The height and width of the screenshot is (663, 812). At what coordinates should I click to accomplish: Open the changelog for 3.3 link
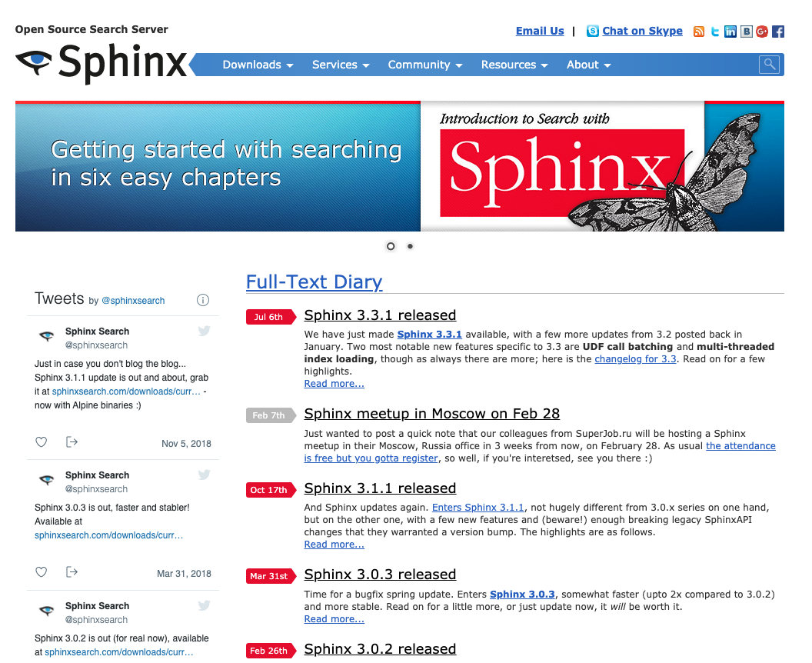(x=635, y=359)
